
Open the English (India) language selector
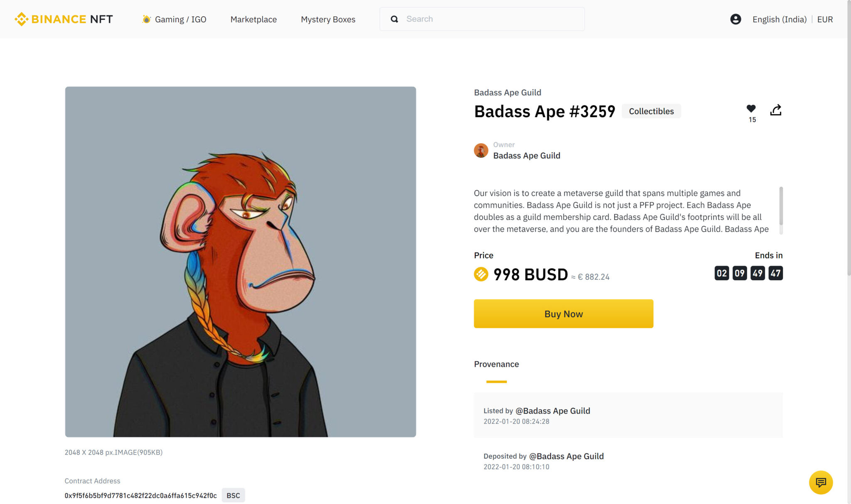coord(780,19)
